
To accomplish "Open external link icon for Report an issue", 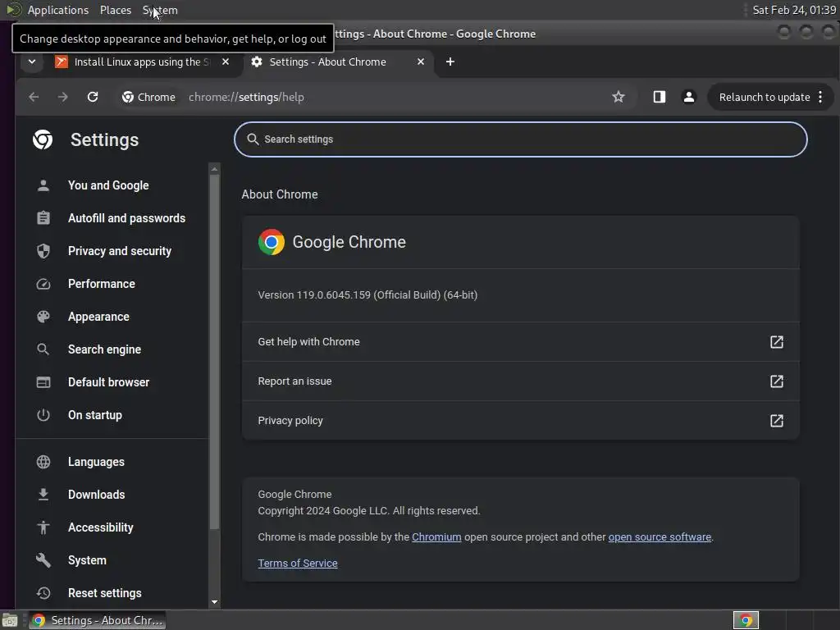I will (776, 381).
